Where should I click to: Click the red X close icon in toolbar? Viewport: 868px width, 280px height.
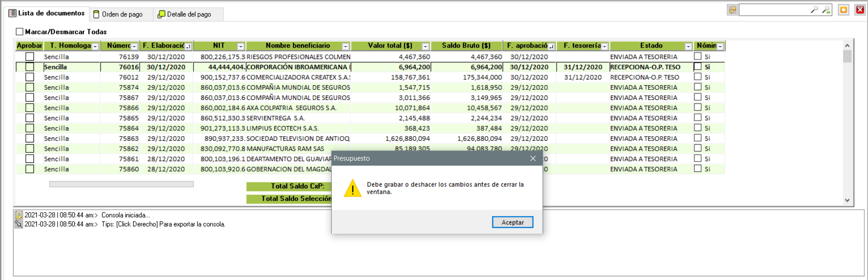click(860, 10)
